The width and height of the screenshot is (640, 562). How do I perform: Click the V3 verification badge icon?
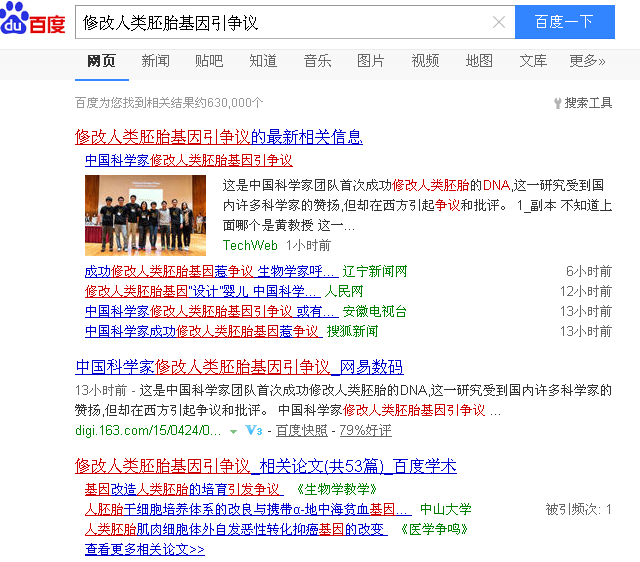(x=253, y=430)
